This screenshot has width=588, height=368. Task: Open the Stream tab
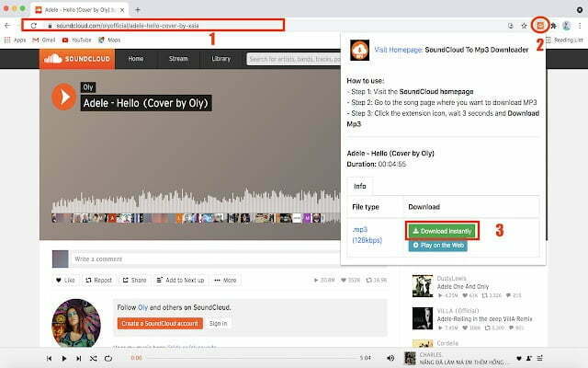point(178,59)
